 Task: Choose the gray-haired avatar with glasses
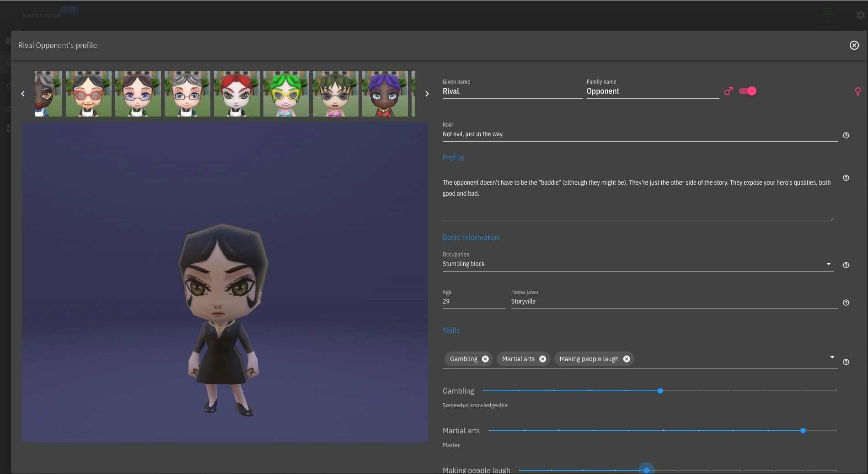coord(188,94)
